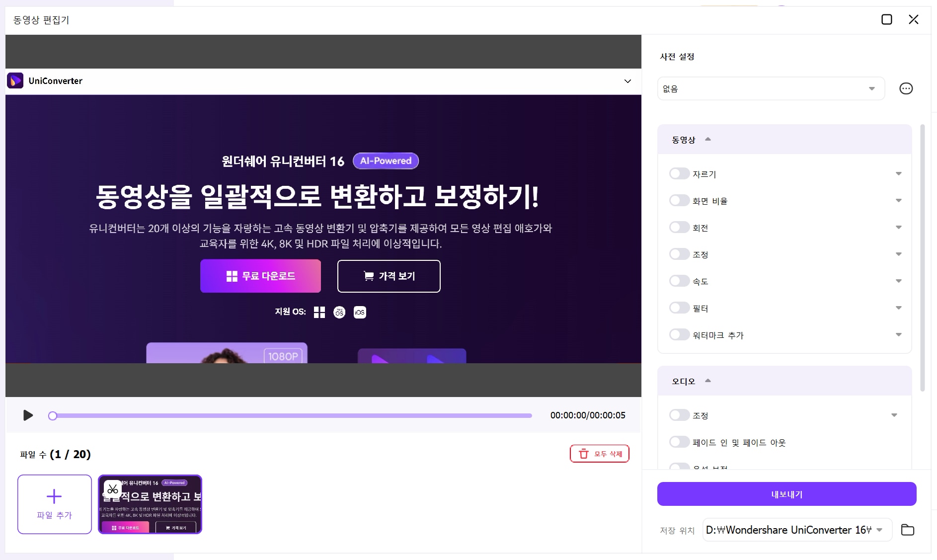This screenshot has width=937, height=560.
Task: Open the save location folder icon
Action: (x=908, y=530)
